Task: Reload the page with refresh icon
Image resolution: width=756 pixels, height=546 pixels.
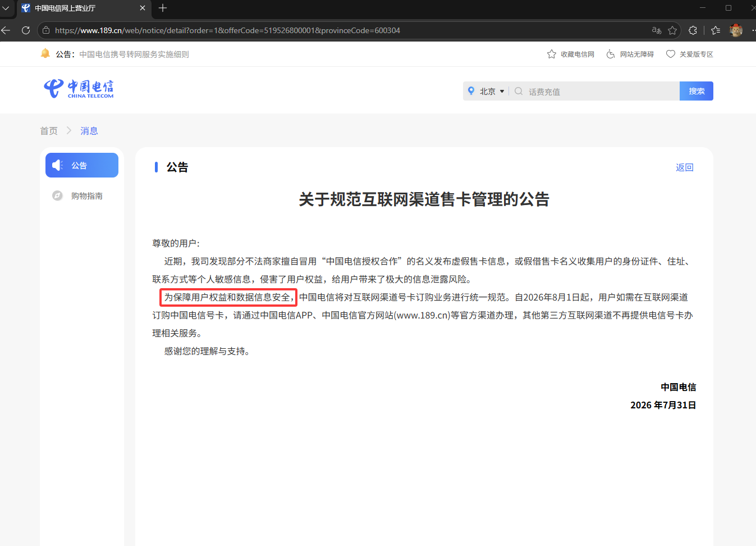Action: tap(26, 30)
